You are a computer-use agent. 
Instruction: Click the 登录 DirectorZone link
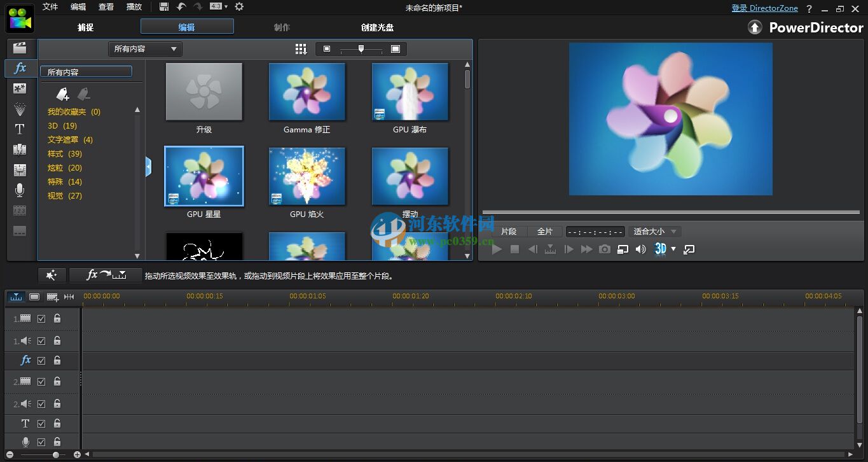pos(764,8)
